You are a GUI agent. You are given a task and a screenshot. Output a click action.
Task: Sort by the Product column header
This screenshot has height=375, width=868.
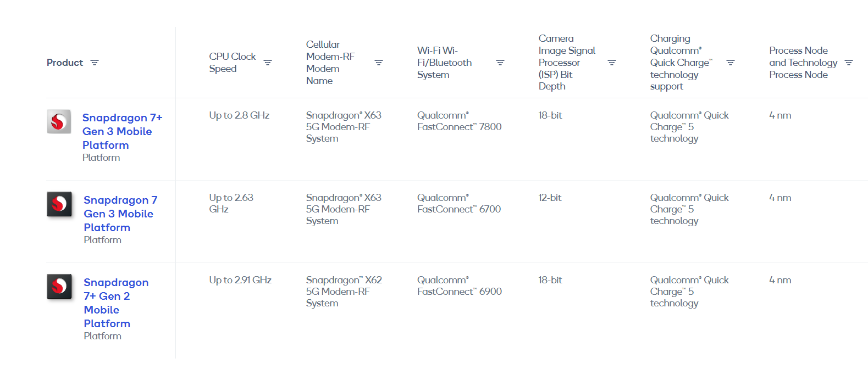(65, 63)
